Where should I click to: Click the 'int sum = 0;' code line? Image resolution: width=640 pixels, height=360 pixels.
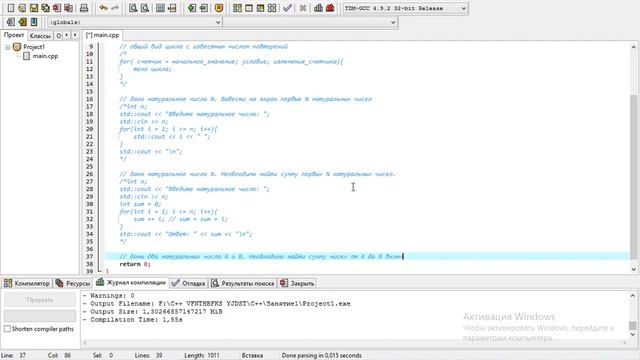140,204
